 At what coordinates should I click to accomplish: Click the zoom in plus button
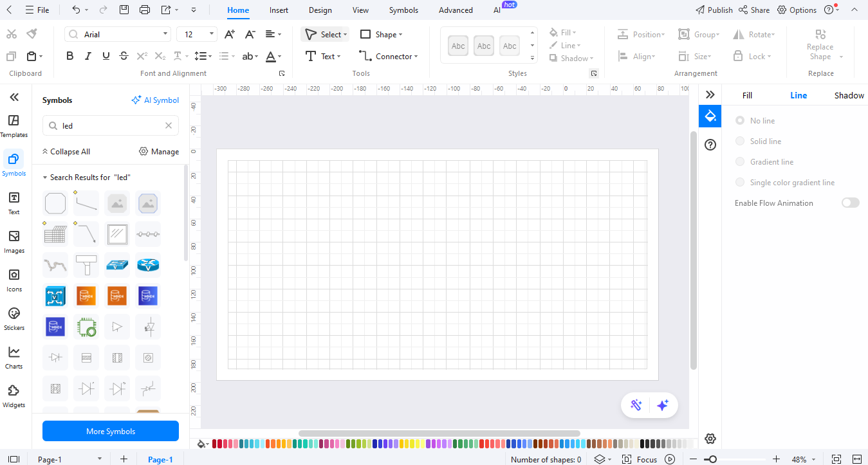click(776, 459)
